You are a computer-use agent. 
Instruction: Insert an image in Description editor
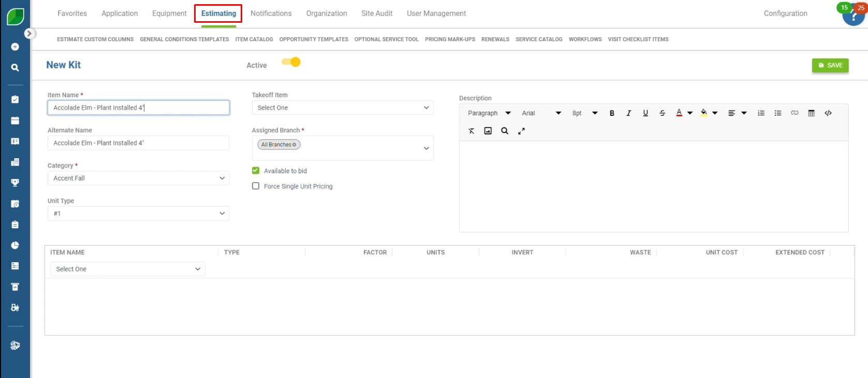[x=488, y=131]
